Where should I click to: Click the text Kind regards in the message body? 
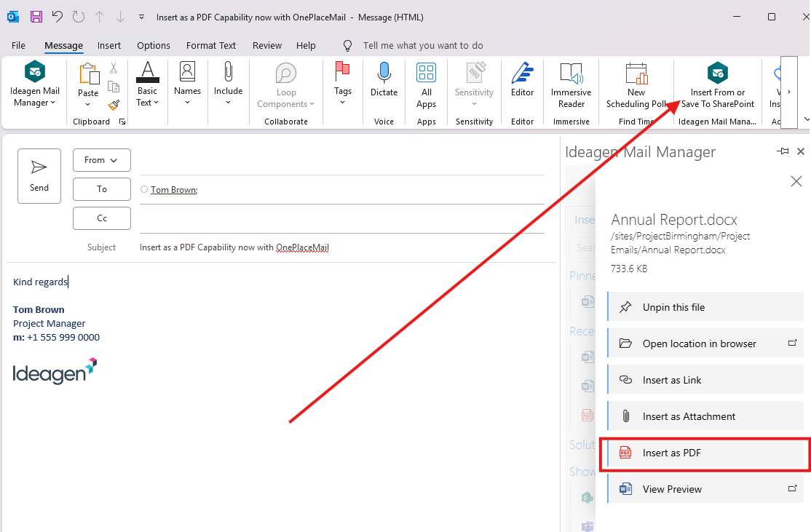click(x=40, y=282)
